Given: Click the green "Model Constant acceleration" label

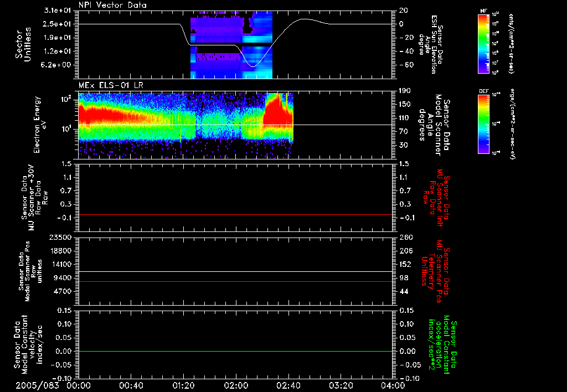Looking at the screenshot, I should (442, 344).
